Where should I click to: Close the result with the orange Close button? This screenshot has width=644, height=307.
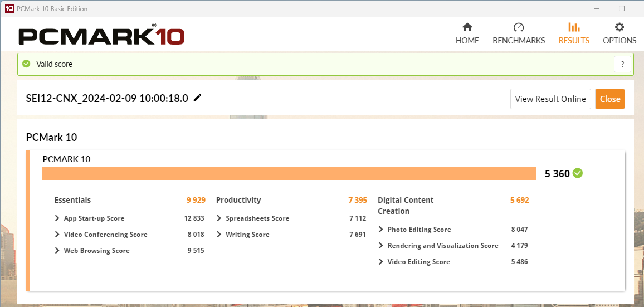click(x=610, y=99)
